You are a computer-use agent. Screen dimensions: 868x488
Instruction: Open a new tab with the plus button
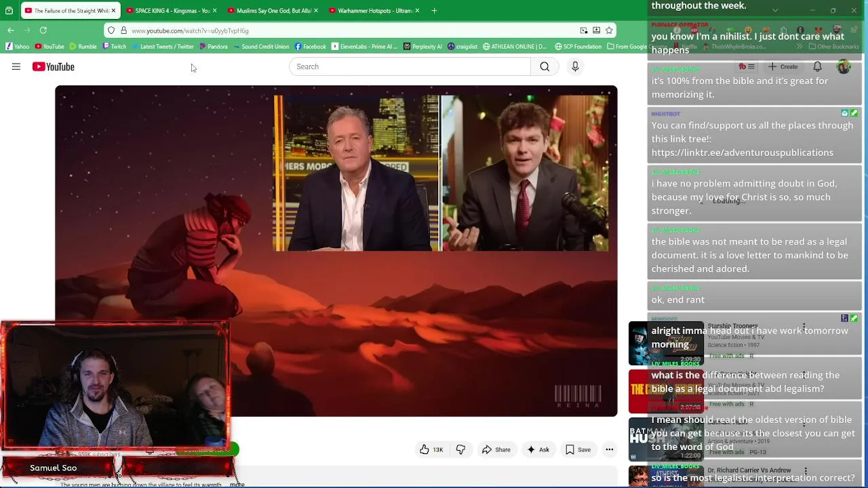434,11
